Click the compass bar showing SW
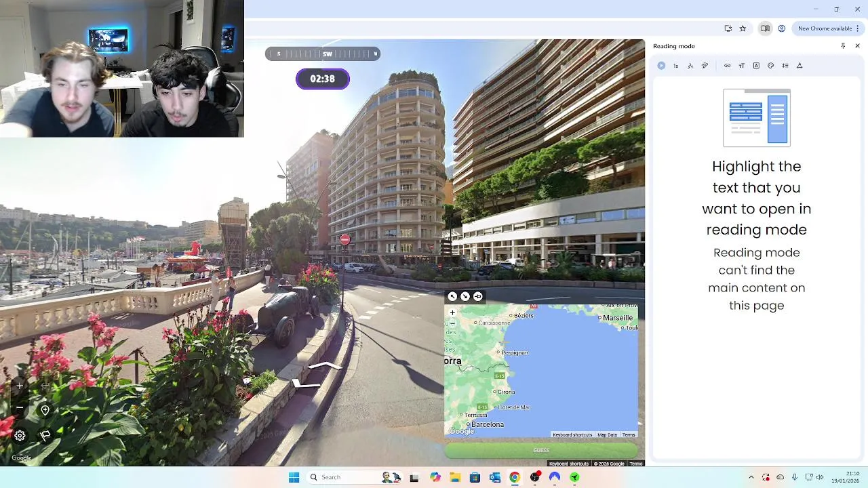This screenshot has width=868, height=488. [x=323, y=54]
